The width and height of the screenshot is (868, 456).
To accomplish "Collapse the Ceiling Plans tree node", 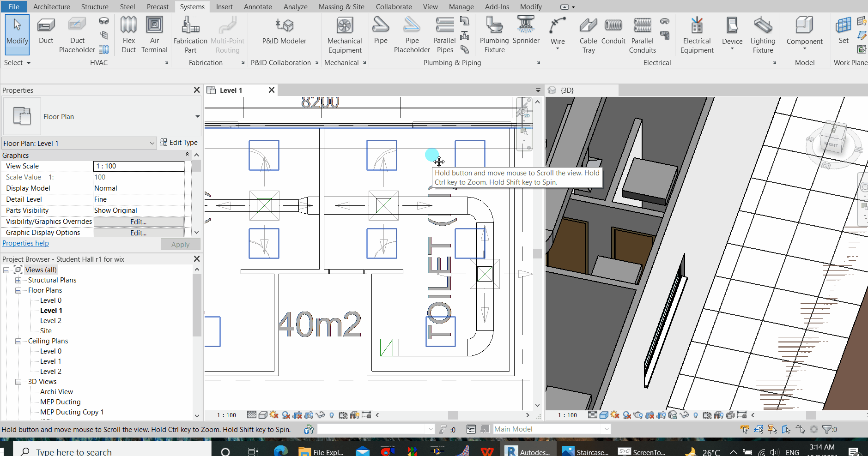I will tap(18, 341).
